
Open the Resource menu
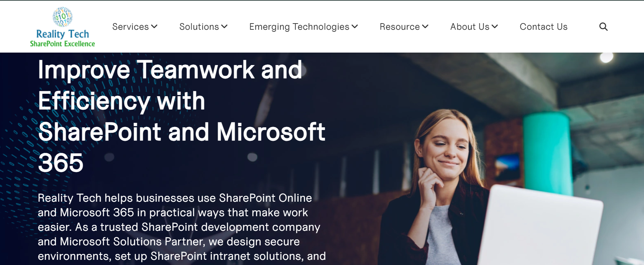click(404, 27)
